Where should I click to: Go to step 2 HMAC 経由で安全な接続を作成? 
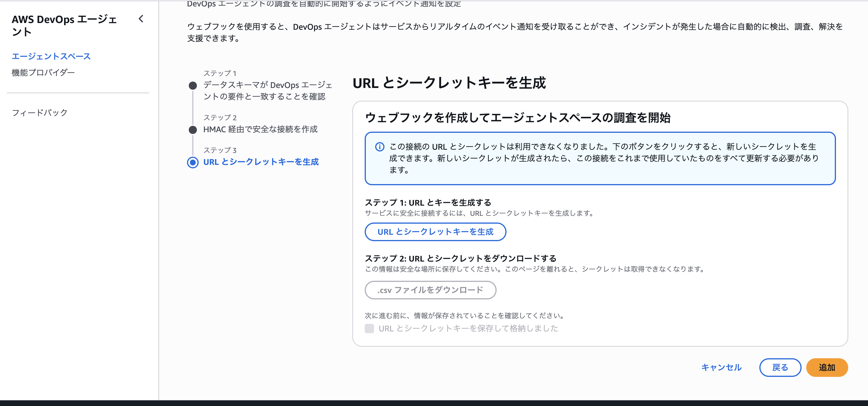(260, 129)
